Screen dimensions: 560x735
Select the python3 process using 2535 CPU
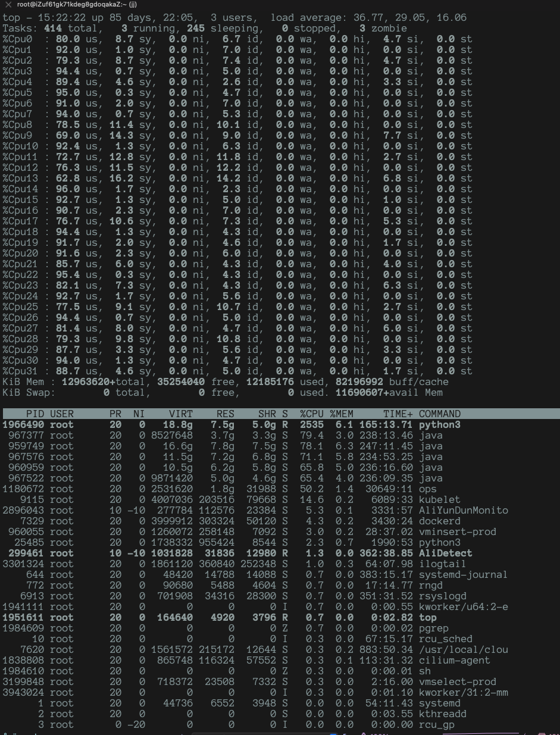click(238, 424)
